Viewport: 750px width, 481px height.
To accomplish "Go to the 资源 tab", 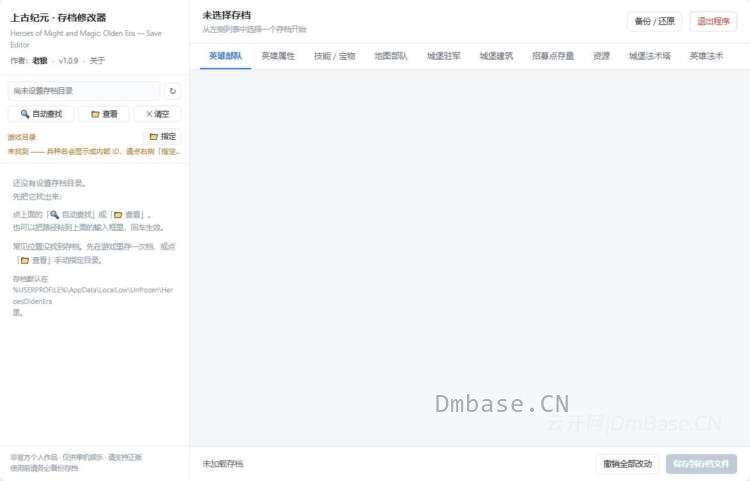I will point(601,56).
